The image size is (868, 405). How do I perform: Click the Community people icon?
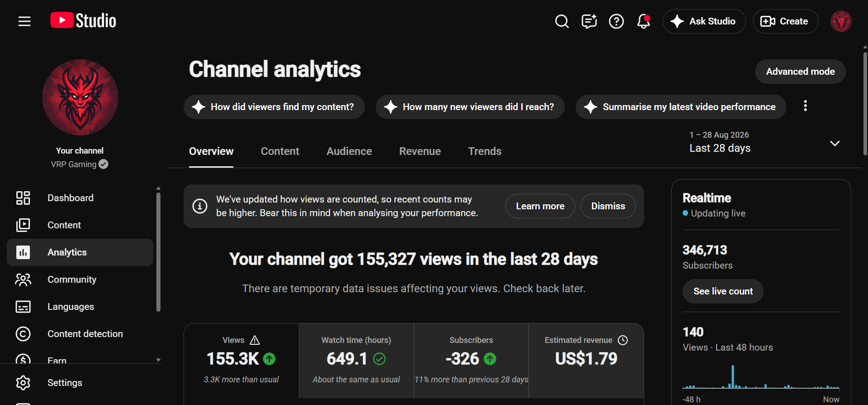(x=23, y=280)
